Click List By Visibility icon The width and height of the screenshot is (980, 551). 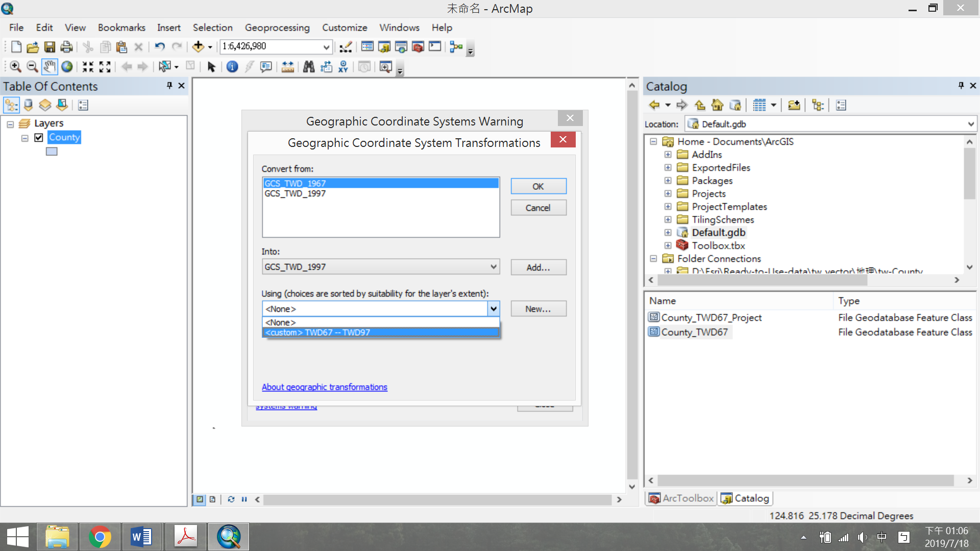point(45,105)
